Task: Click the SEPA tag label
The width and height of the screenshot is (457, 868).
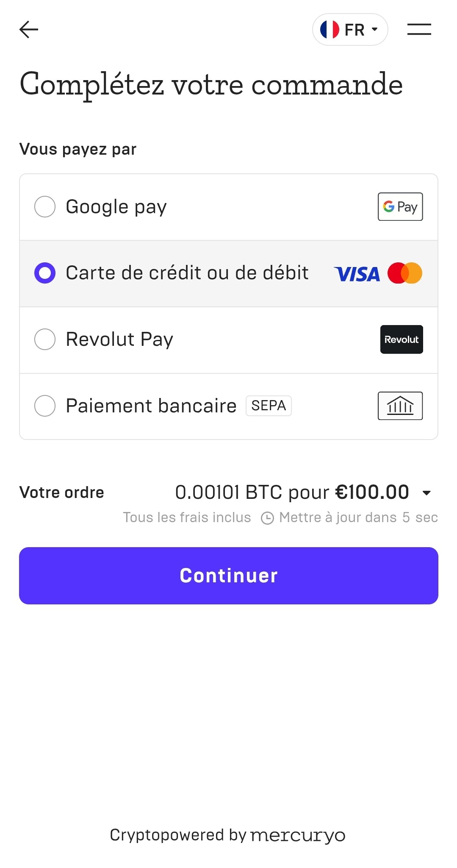Action: click(x=269, y=406)
